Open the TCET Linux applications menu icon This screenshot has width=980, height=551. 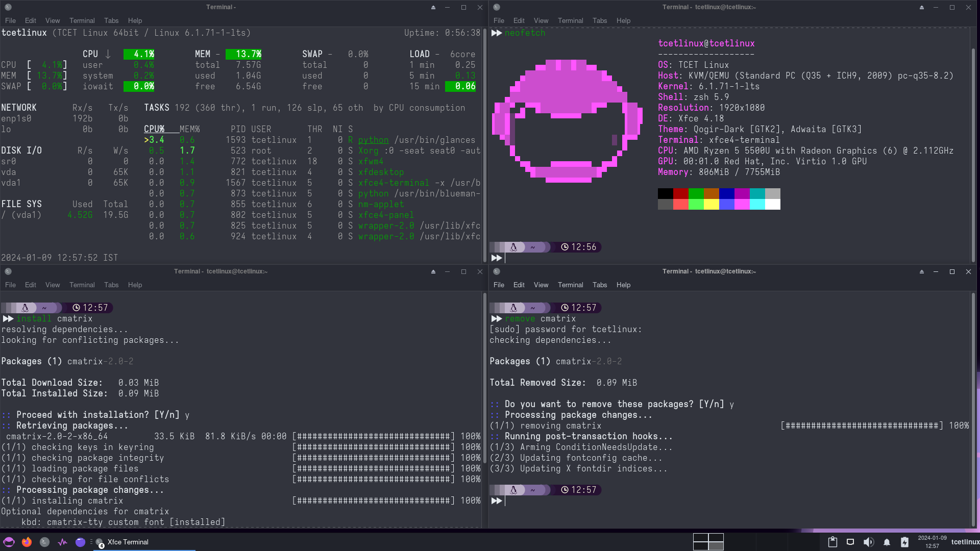pyautogui.click(x=9, y=542)
